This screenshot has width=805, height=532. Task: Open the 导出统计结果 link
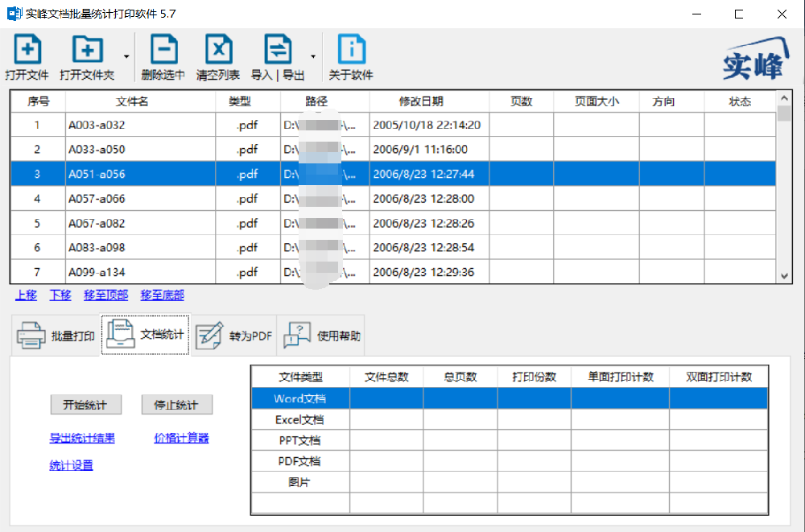[82, 438]
